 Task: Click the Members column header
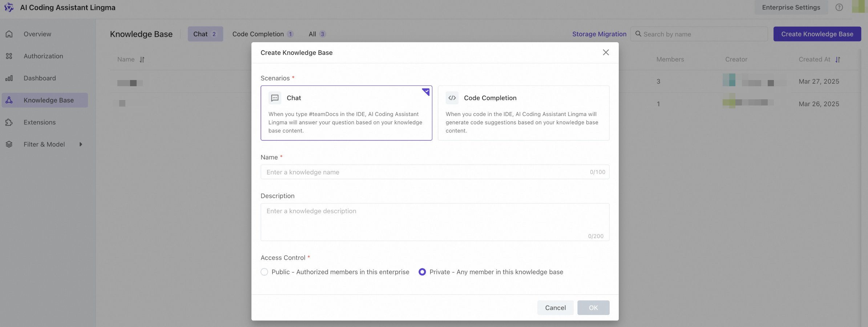(x=670, y=59)
